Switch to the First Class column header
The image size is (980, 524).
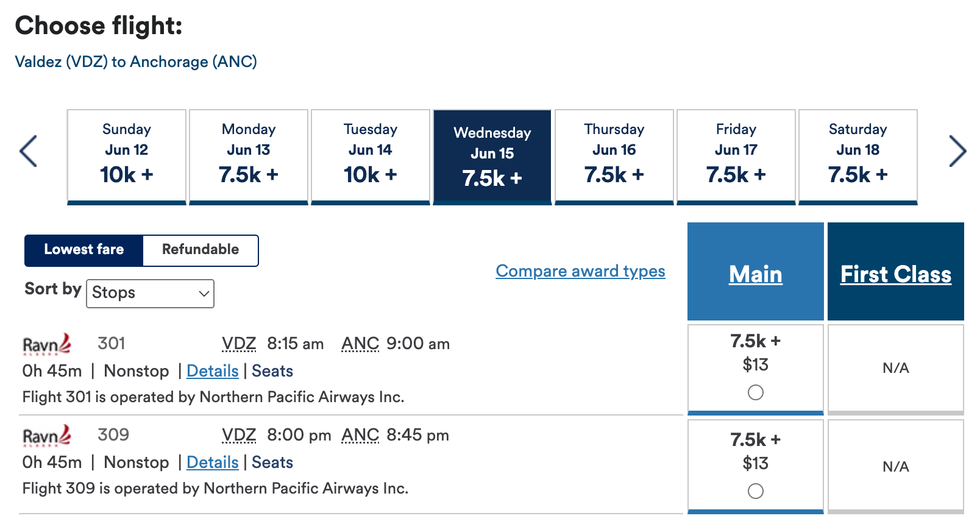[x=895, y=274]
